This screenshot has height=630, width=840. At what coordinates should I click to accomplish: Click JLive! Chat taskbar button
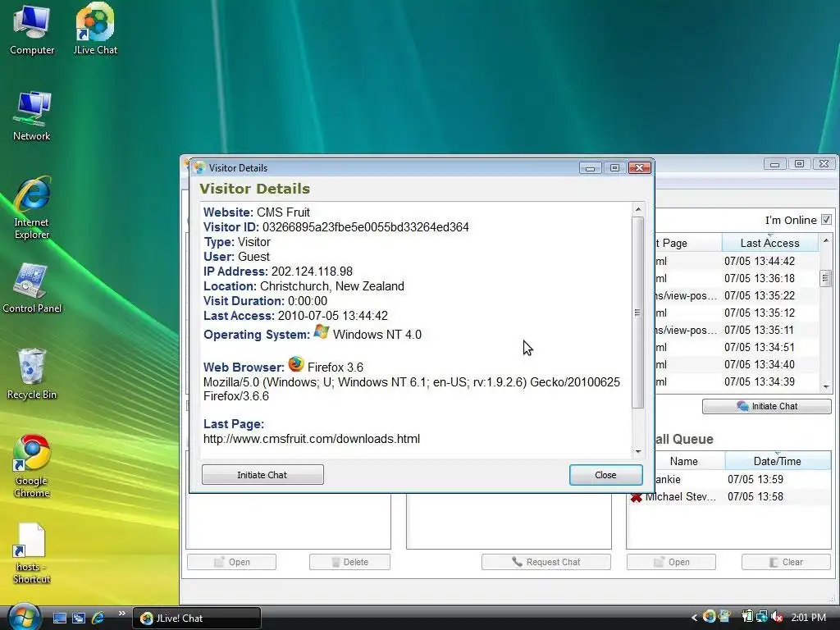[197, 619]
